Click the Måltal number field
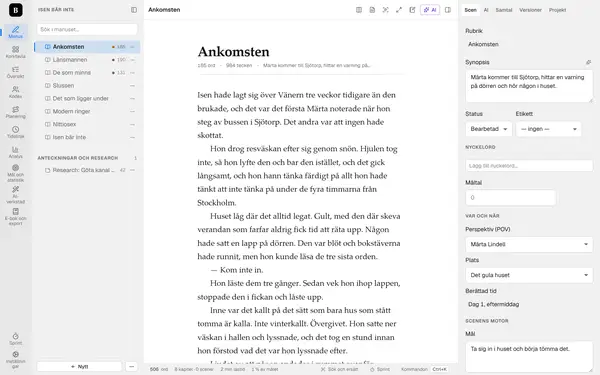 click(x=510, y=197)
